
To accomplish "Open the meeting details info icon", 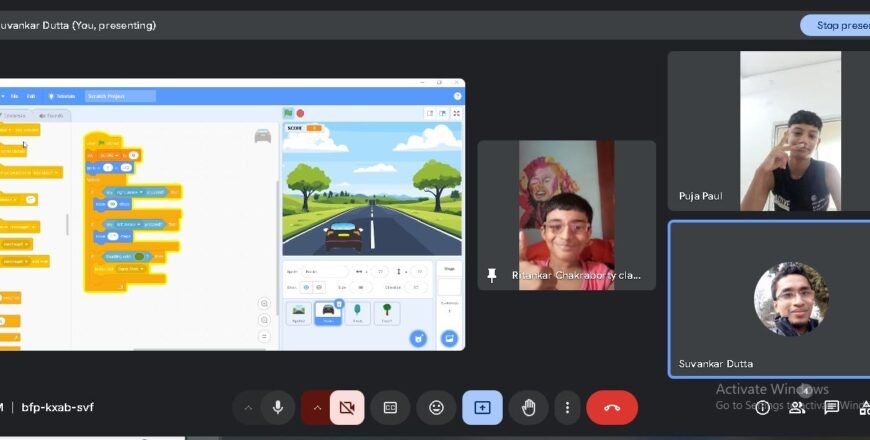I will [x=762, y=408].
